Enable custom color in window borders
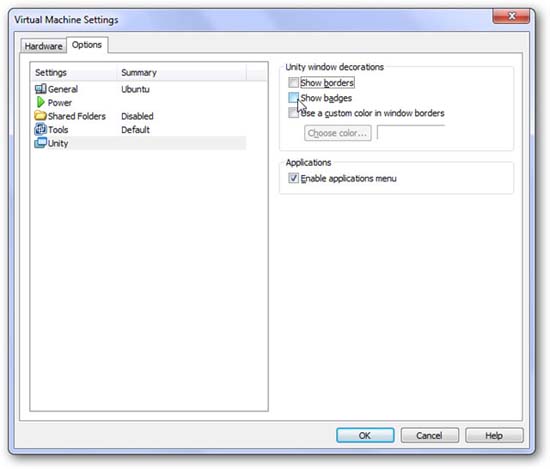Screen dimensions: 550x469 tap(293, 113)
